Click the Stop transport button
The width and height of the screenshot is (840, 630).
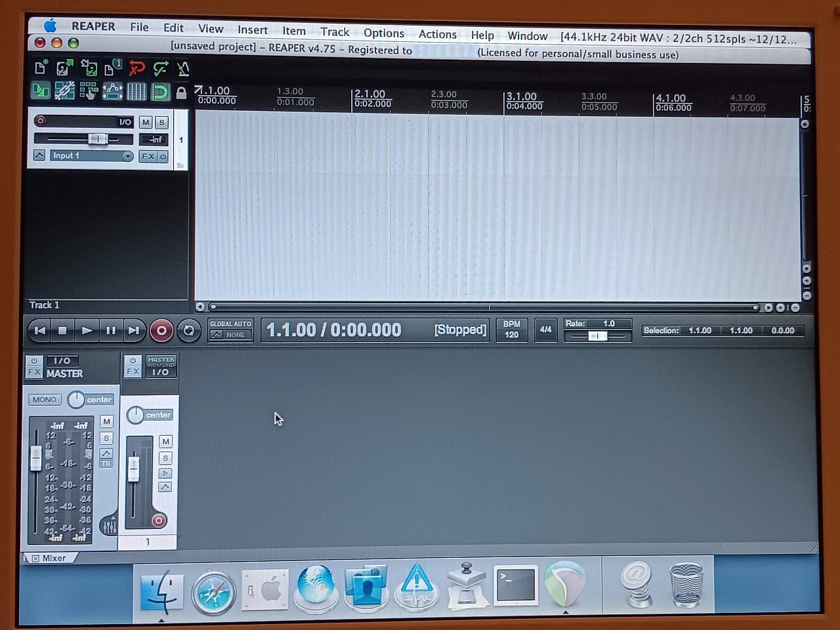(62, 330)
